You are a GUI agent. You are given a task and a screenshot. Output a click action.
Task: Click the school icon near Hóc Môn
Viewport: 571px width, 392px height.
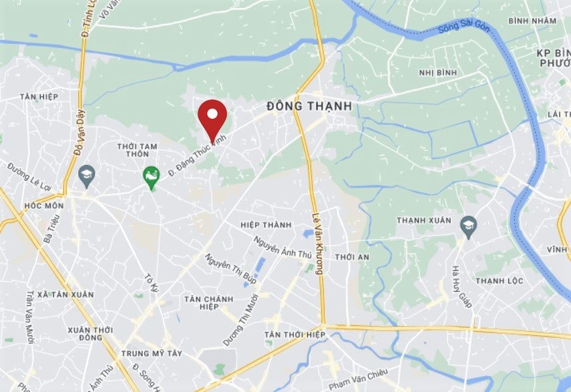click(x=87, y=176)
